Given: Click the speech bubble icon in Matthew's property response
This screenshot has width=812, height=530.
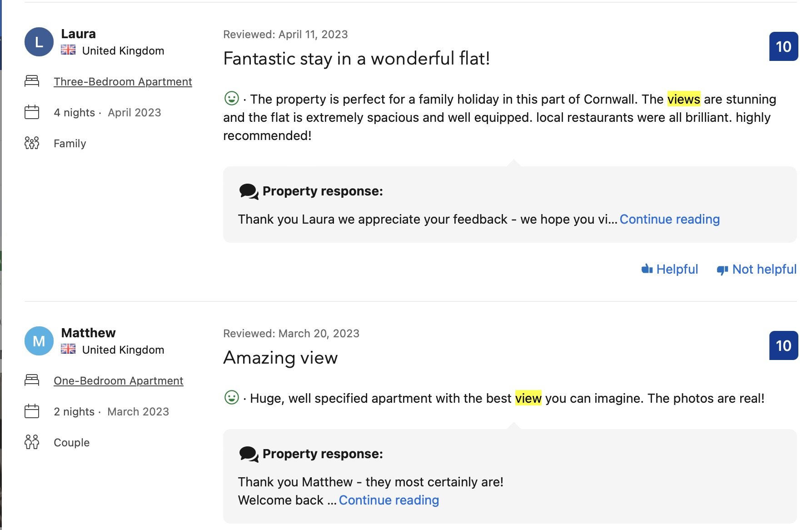Looking at the screenshot, I should point(249,454).
